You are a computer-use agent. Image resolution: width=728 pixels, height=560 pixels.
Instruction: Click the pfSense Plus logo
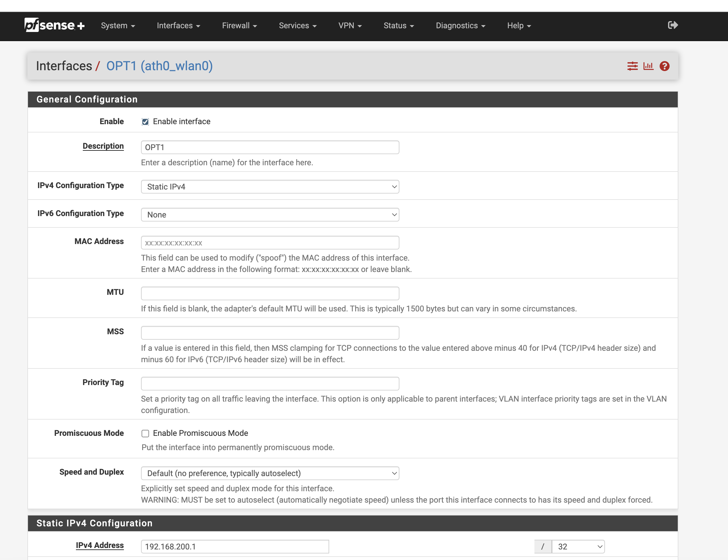[54, 25]
